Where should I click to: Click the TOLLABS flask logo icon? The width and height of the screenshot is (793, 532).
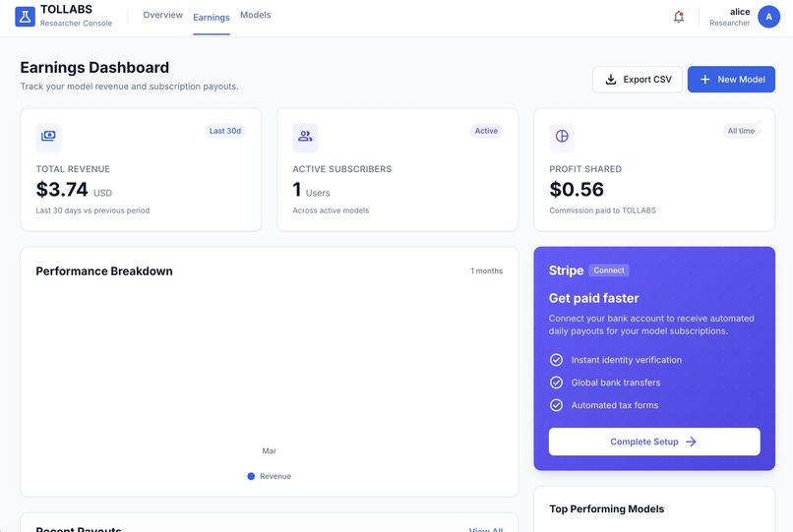click(x=25, y=17)
